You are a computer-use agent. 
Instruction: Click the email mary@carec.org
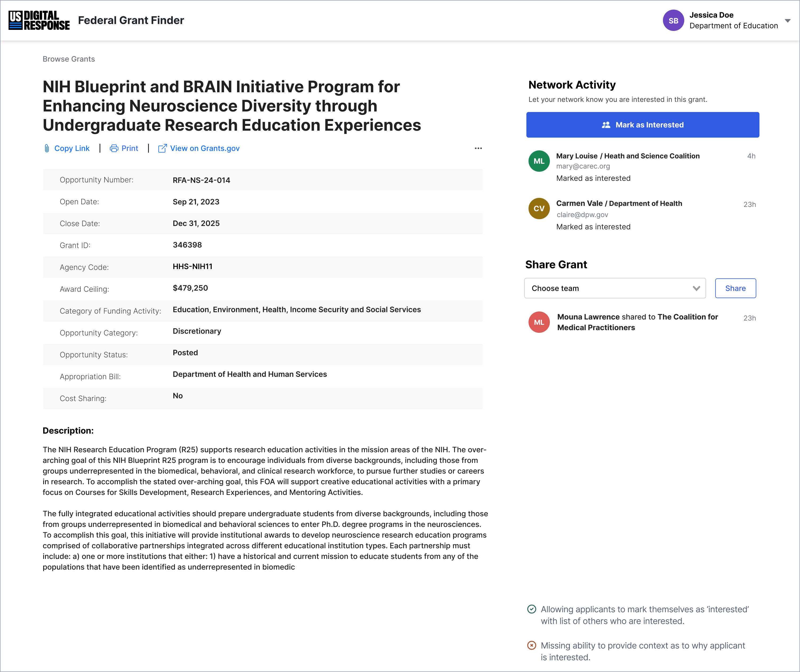[x=583, y=166]
